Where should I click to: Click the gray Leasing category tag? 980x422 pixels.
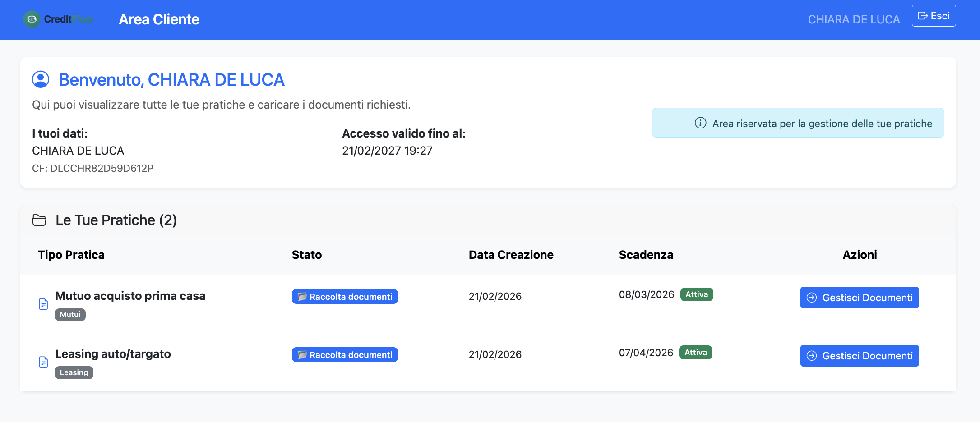point(74,372)
